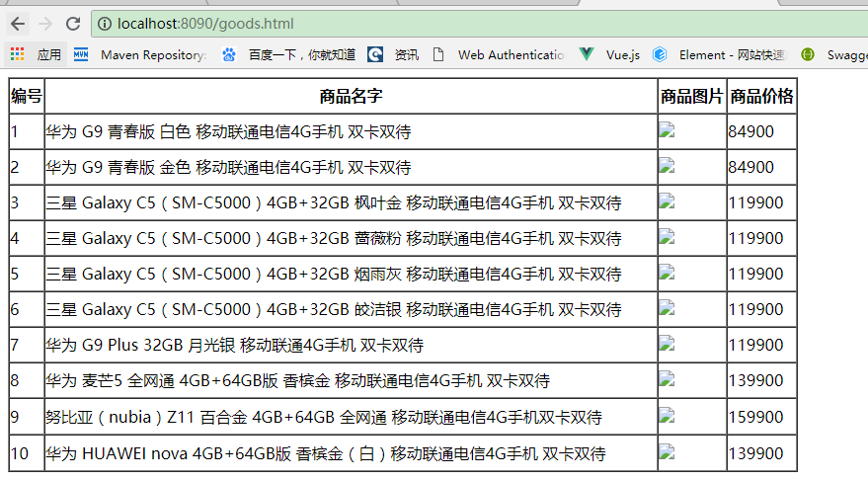Select the Galaxy C5 枫叶金 product name

click(x=333, y=202)
